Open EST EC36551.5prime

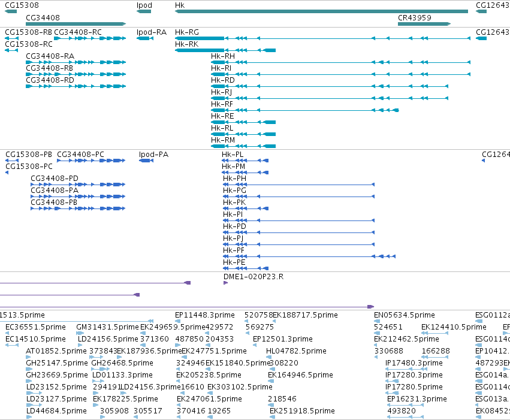[7, 333]
